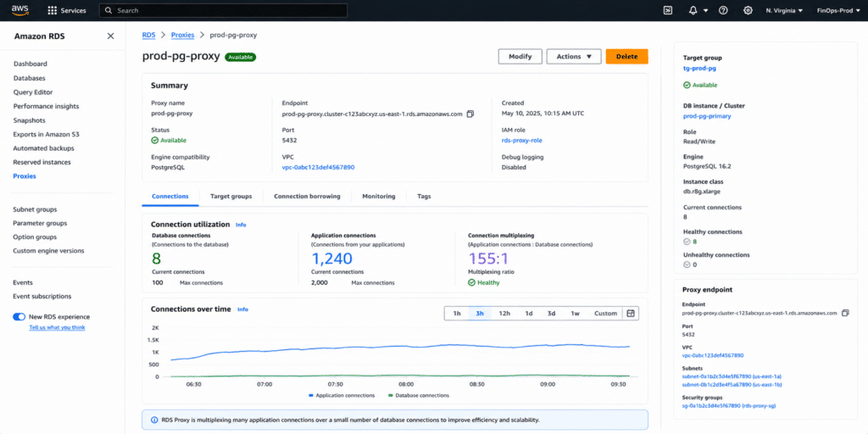Switch to the Target groups tab
Screen dimensions: 868x434
[x=231, y=197]
